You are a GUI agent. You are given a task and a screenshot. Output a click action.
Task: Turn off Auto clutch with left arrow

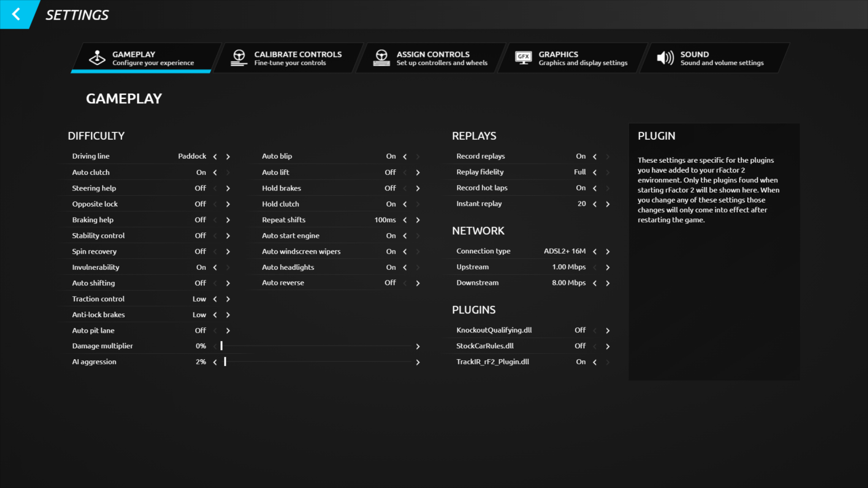pyautogui.click(x=215, y=172)
